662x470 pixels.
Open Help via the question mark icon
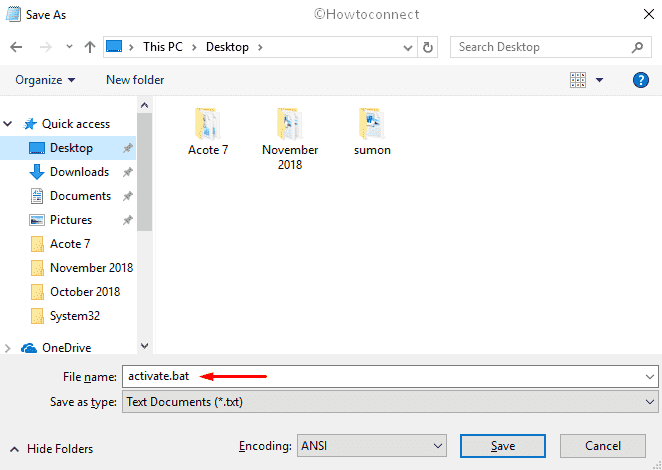(x=641, y=80)
